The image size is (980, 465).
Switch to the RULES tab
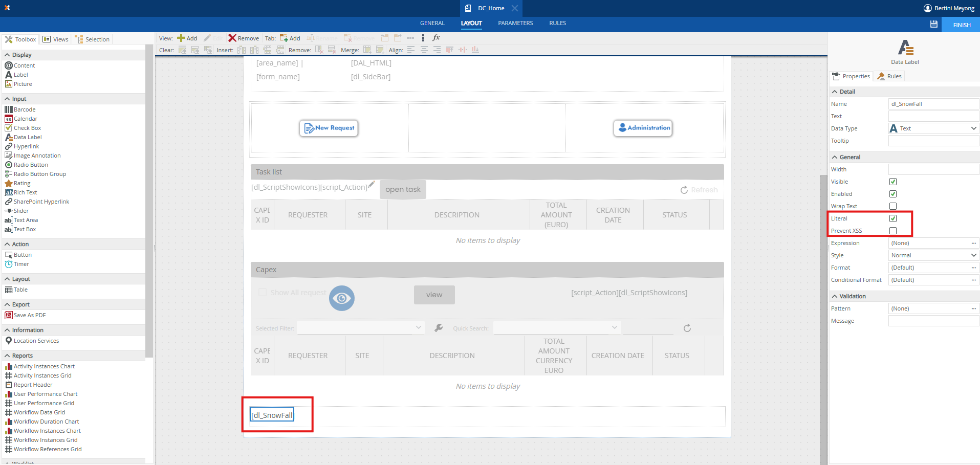tap(557, 23)
